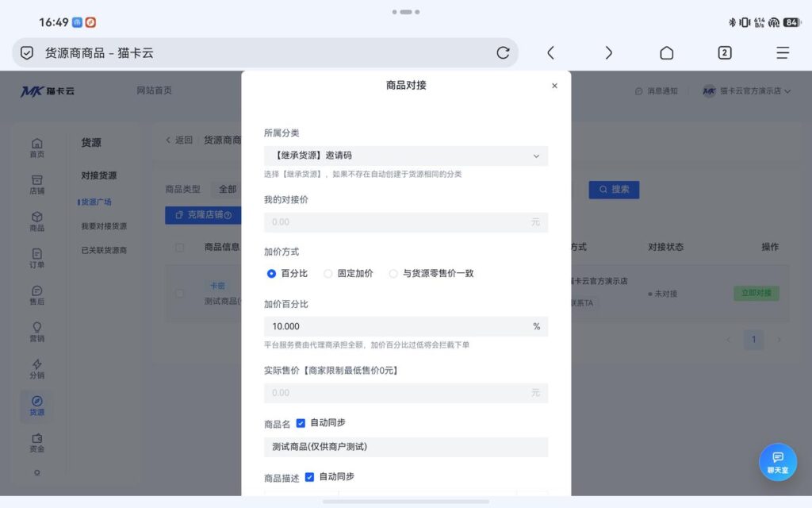Image resolution: width=812 pixels, height=508 pixels.
Task: Tap the security shield icon in address bar
Action: point(27,53)
